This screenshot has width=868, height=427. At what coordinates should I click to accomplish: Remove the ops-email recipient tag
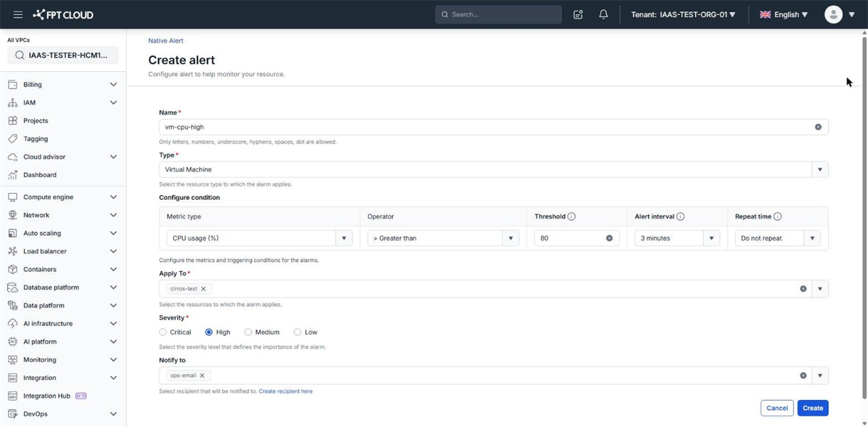coord(202,375)
